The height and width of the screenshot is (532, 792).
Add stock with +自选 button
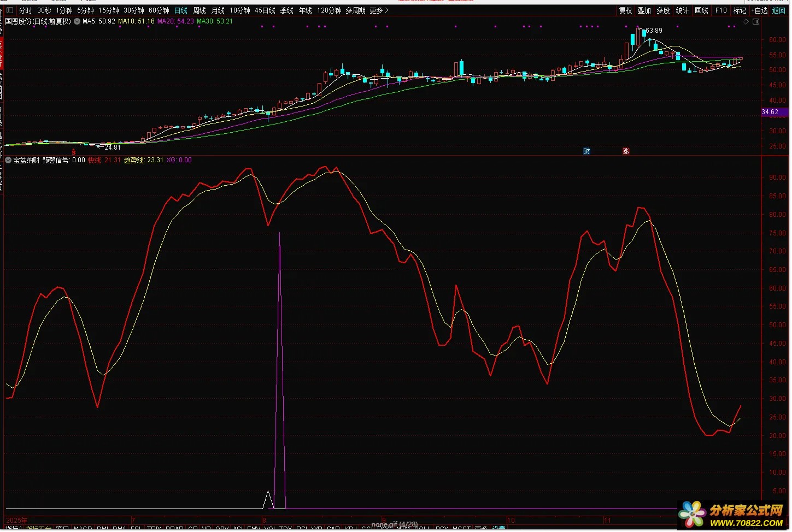point(760,10)
